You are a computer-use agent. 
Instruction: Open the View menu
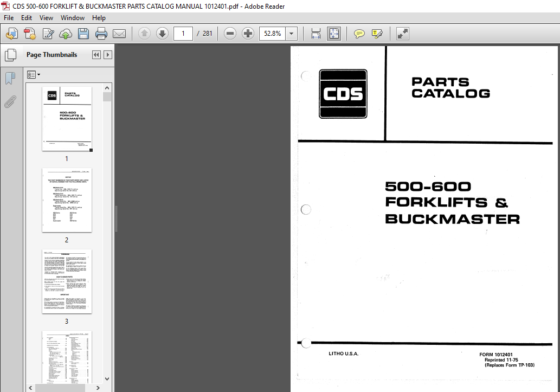click(46, 18)
